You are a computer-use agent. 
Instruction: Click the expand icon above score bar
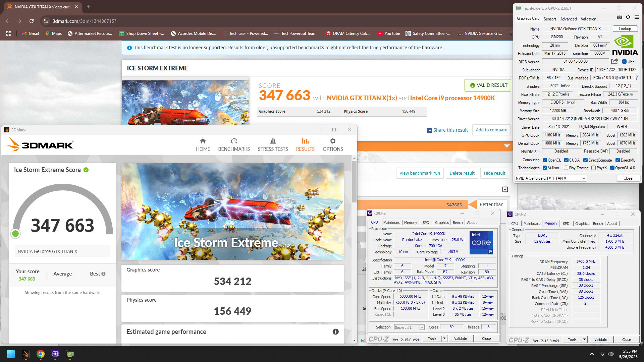point(505,189)
